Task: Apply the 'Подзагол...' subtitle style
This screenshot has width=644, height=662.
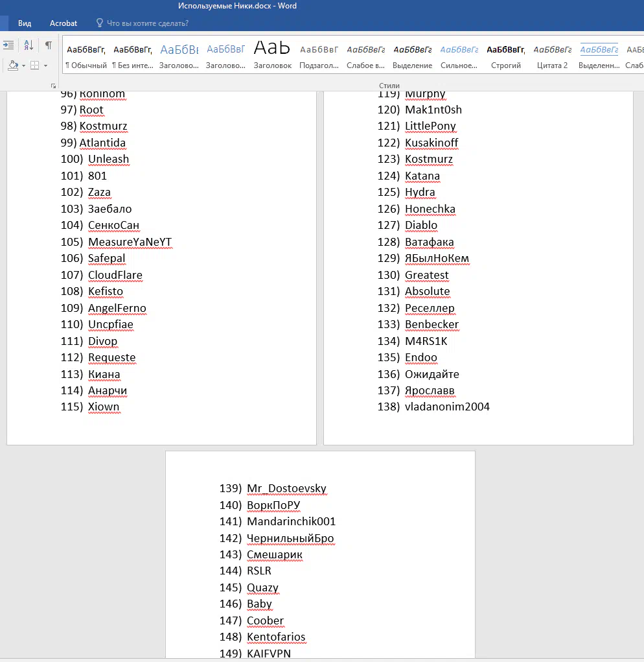Action: [319, 55]
